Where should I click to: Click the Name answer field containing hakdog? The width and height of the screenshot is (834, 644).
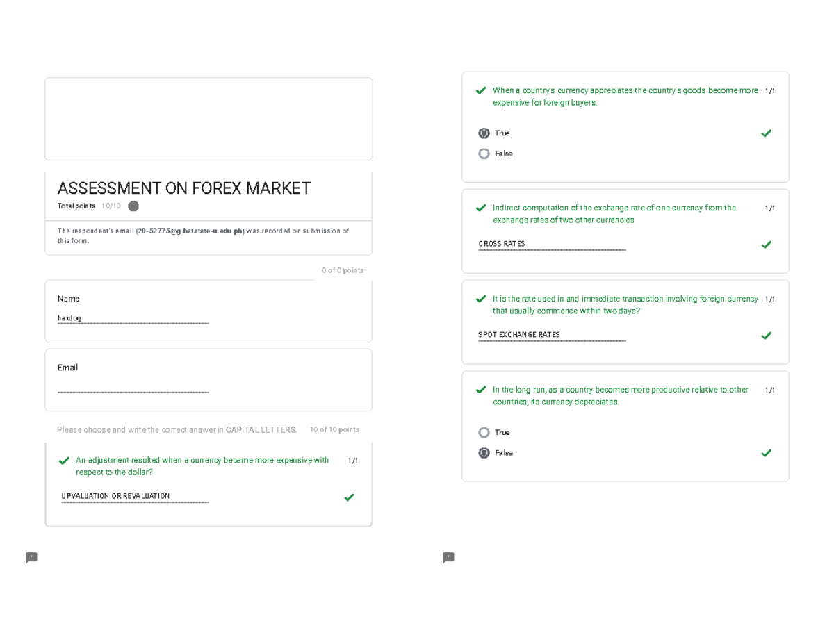click(133, 318)
